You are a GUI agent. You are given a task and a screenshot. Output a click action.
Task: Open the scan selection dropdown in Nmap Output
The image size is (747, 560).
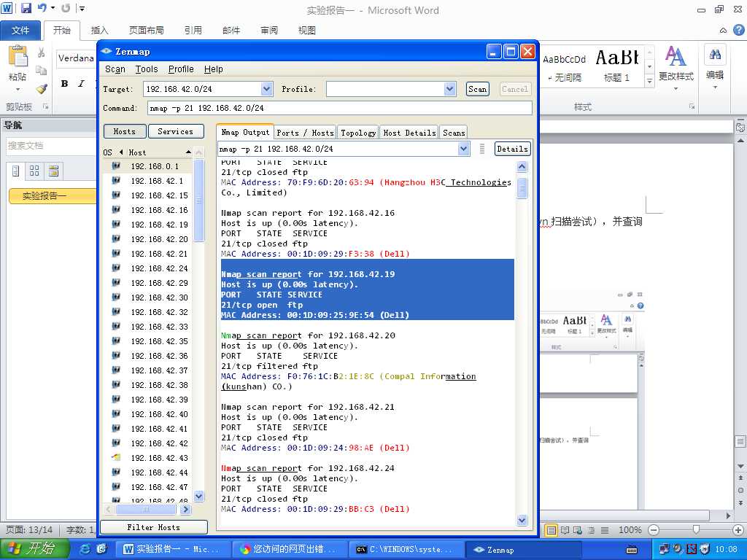tap(463, 149)
